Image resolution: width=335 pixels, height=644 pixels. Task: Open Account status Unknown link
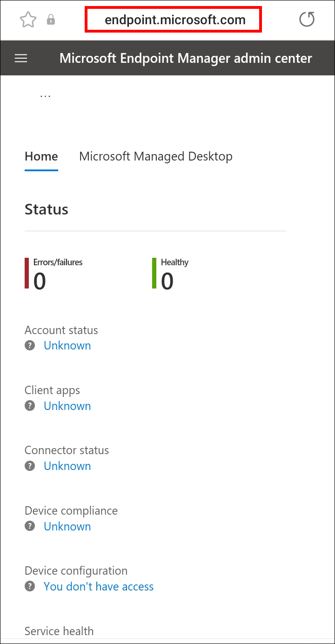tap(67, 345)
